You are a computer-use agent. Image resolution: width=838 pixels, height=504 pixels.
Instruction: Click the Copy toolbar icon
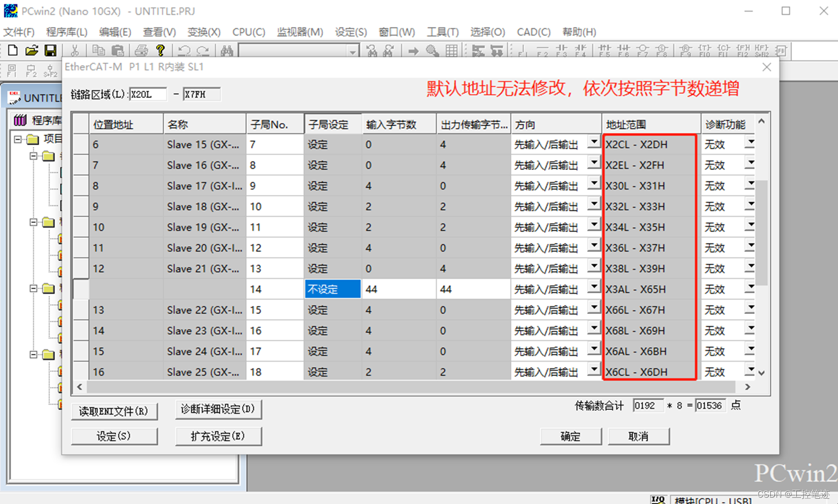point(98,50)
